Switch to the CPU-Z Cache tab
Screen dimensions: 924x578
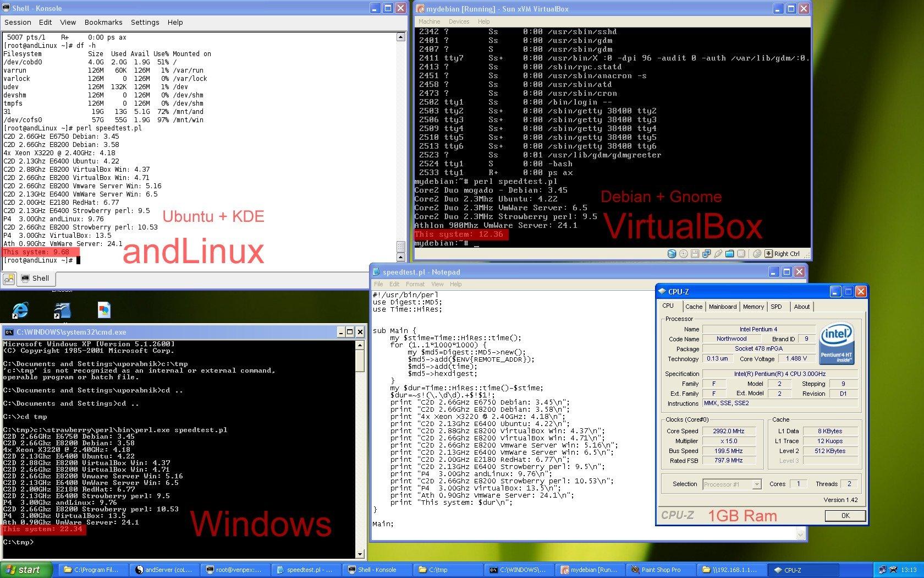tap(694, 307)
